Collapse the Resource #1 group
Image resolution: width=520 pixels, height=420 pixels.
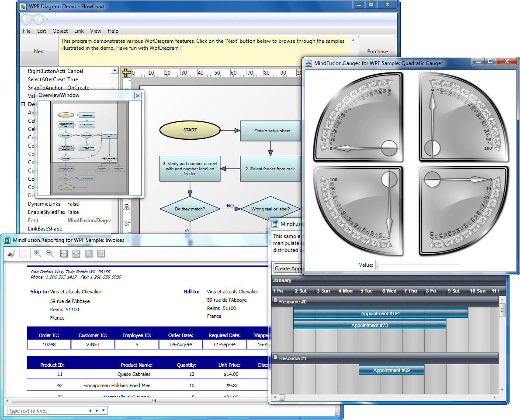pyautogui.click(x=275, y=357)
